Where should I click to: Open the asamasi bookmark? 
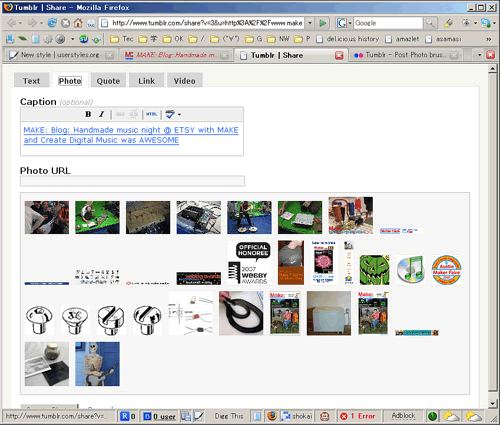click(443, 39)
